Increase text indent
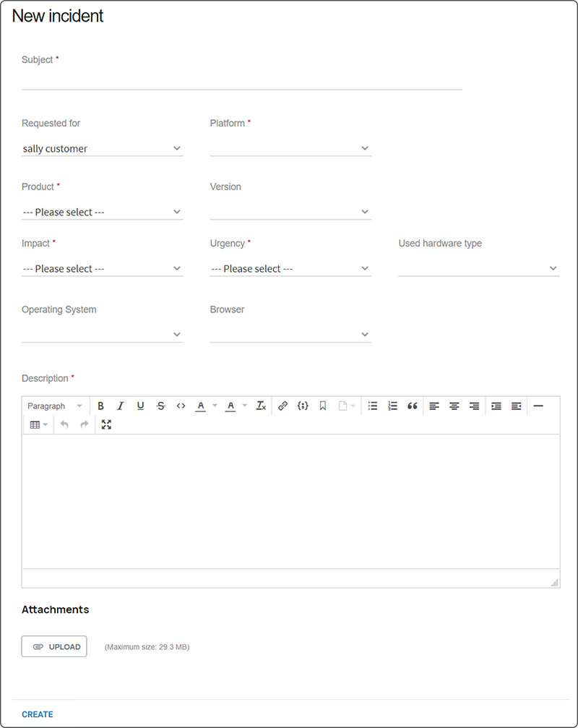 point(496,406)
